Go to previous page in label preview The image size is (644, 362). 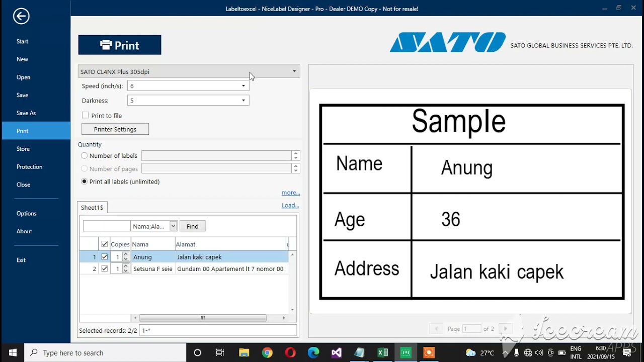pyautogui.click(x=437, y=329)
